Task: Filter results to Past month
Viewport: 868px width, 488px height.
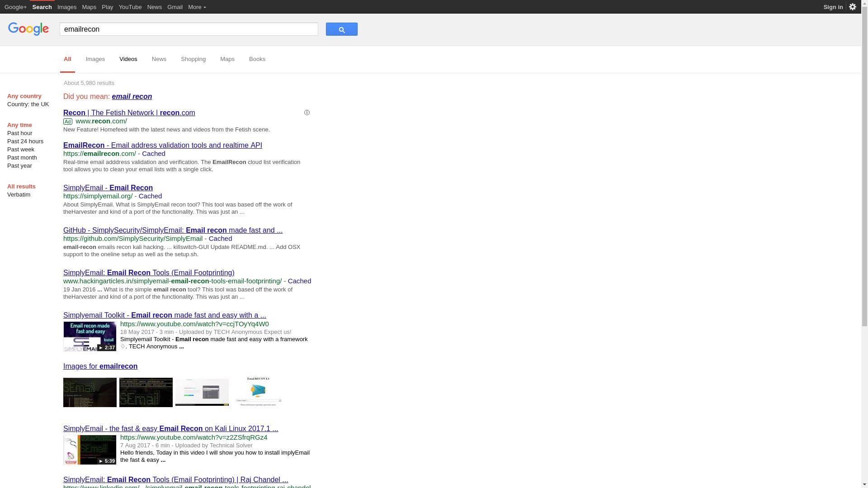Action: [22, 158]
